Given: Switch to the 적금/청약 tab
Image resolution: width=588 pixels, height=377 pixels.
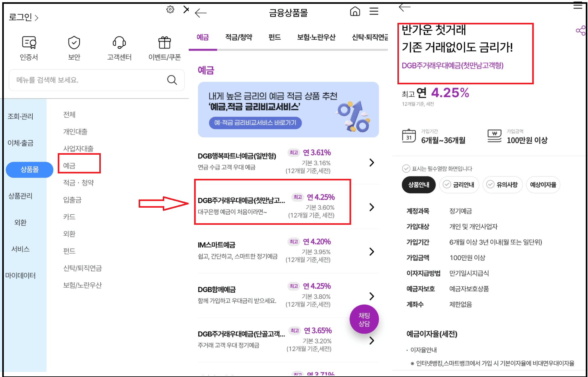Looking at the screenshot, I should [239, 37].
